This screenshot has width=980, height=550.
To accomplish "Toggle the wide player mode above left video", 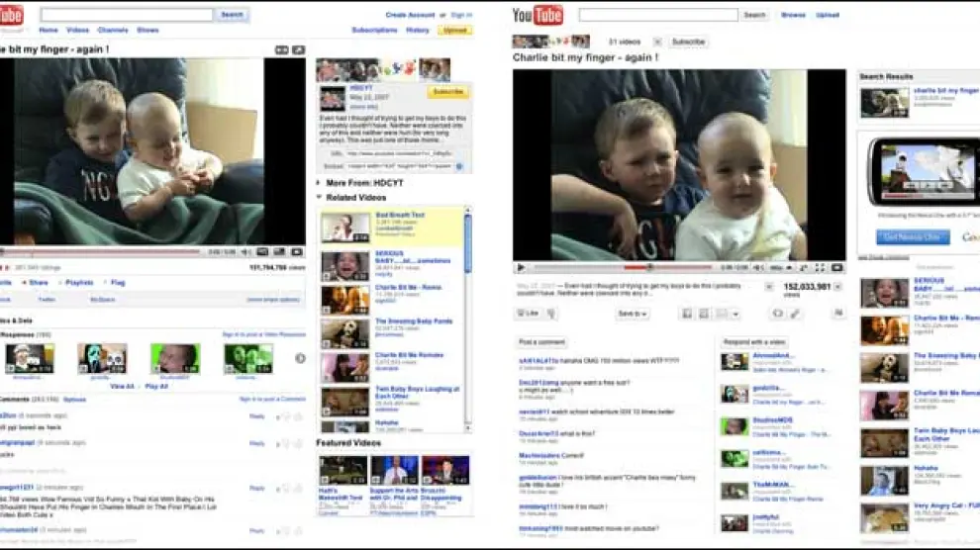I will (281, 49).
